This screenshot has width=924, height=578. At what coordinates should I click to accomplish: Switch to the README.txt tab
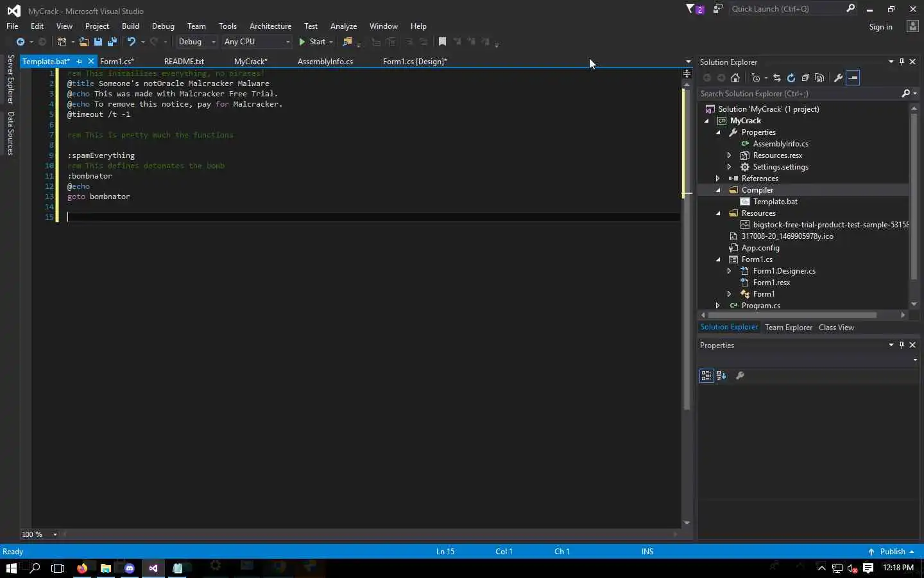coord(184,62)
